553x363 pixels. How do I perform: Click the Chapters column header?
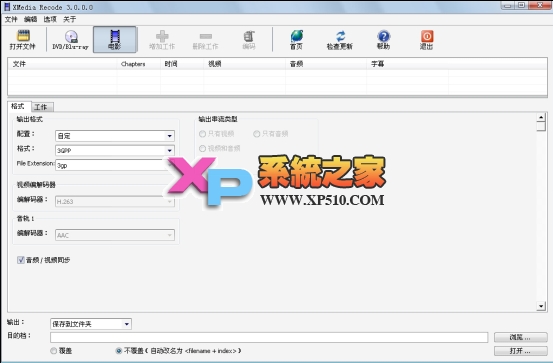coord(139,64)
